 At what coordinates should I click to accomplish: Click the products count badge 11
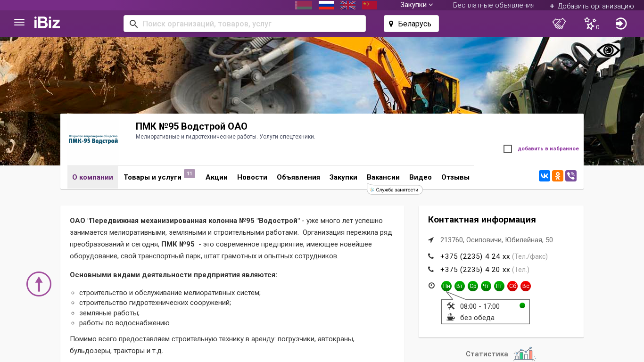[x=190, y=174]
